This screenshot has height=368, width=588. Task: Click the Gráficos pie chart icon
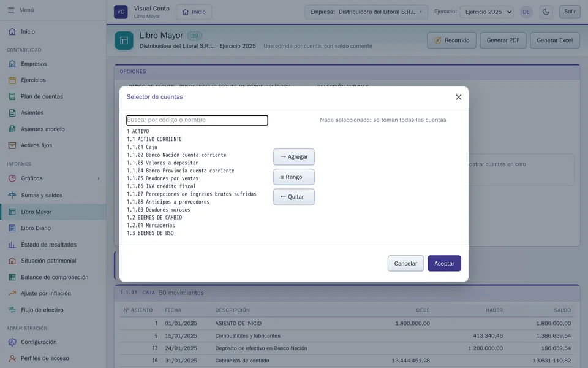point(12,178)
